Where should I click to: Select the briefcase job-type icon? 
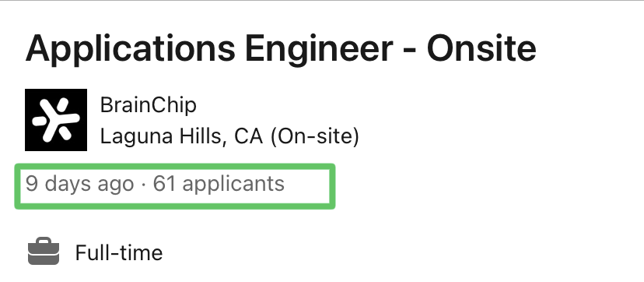click(44, 251)
